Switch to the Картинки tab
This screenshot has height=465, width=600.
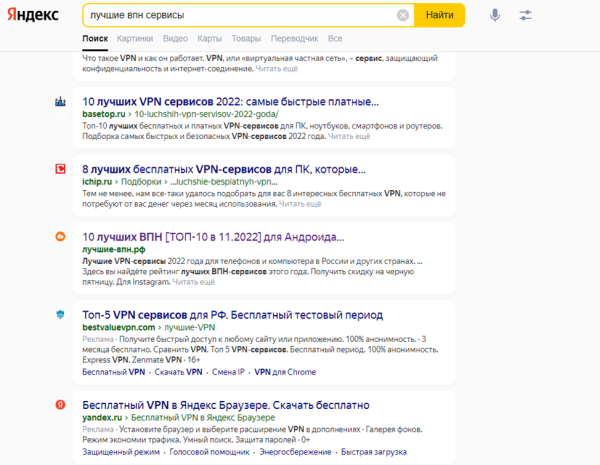click(135, 38)
